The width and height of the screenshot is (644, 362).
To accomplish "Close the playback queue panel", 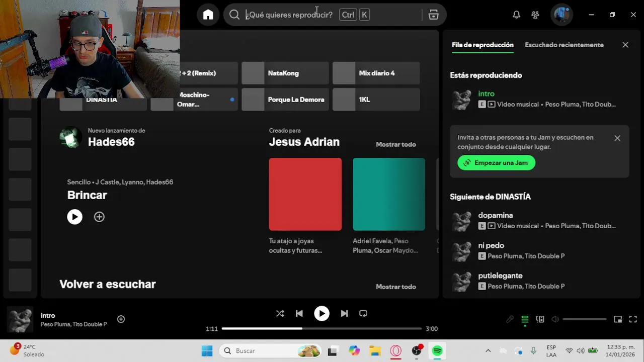I will 625,45.
